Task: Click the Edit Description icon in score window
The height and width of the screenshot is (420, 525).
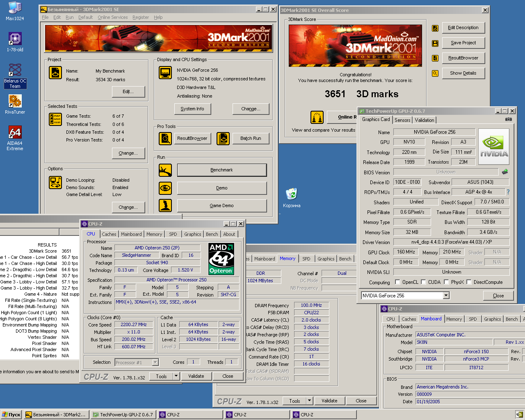Action: [x=435, y=28]
